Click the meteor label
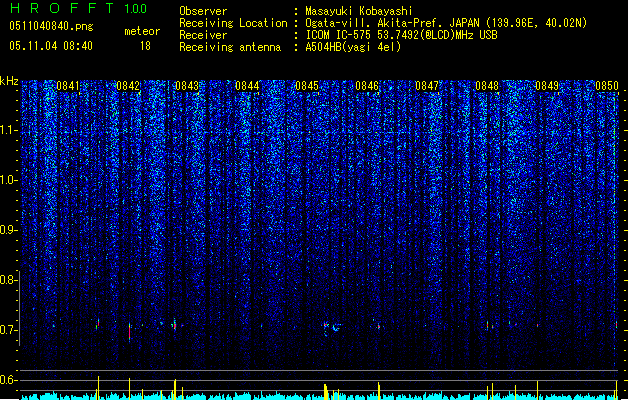 click(x=142, y=31)
